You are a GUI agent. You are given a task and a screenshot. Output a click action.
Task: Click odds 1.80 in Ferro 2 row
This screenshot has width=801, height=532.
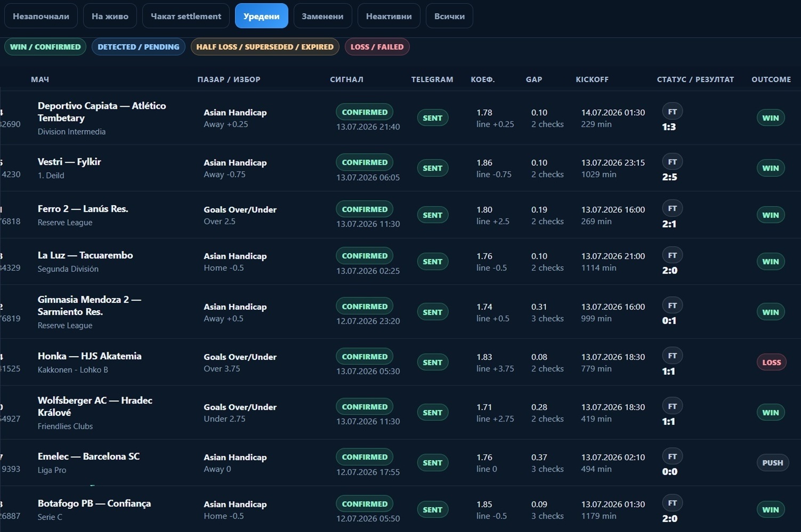tap(484, 209)
